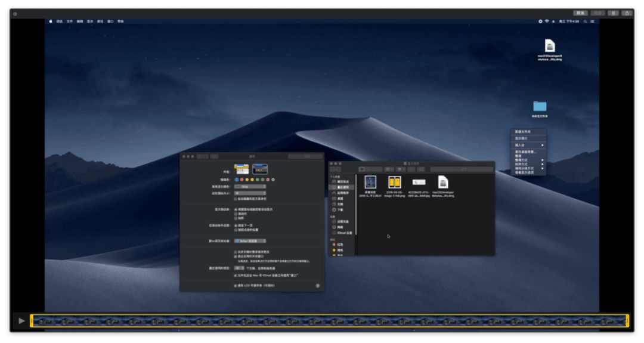Image resolution: width=644 pixels, height=343 pixels.
Task: Enable the 自动隐藏和显示菜单栏 checkbox
Action: pos(235,199)
